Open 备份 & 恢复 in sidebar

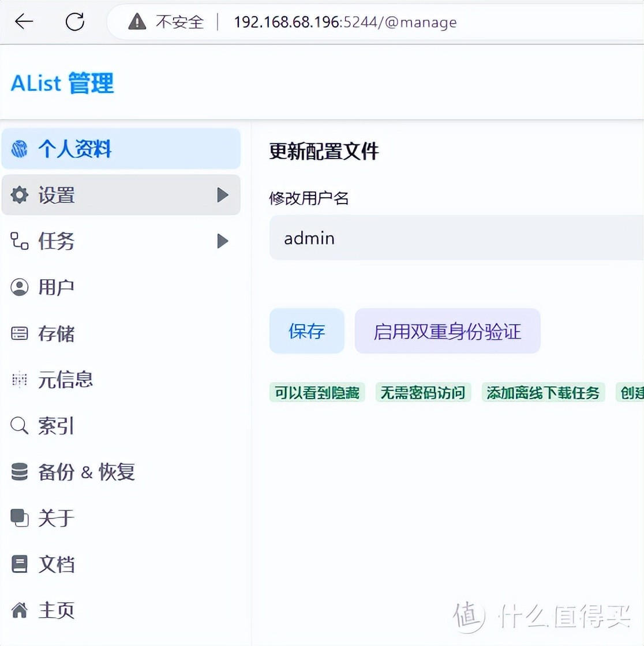point(121,472)
